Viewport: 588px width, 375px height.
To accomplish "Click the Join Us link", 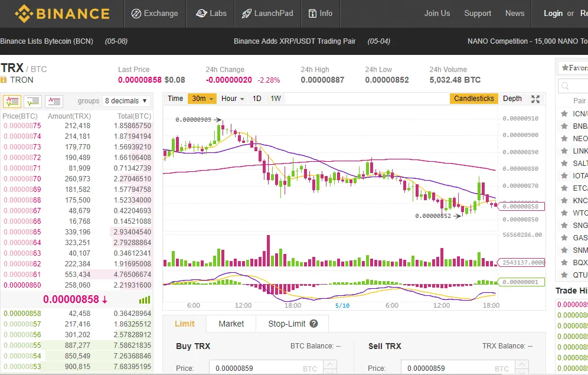I will (437, 13).
